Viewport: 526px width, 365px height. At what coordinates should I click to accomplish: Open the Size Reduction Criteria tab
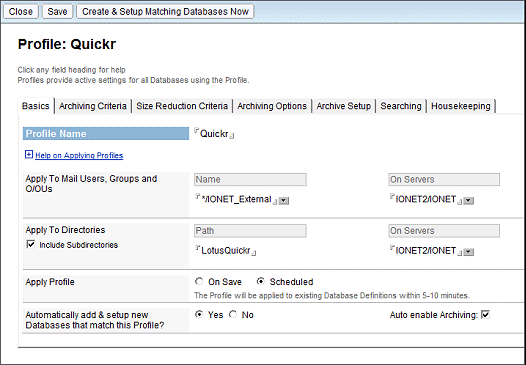tap(182, 106)
